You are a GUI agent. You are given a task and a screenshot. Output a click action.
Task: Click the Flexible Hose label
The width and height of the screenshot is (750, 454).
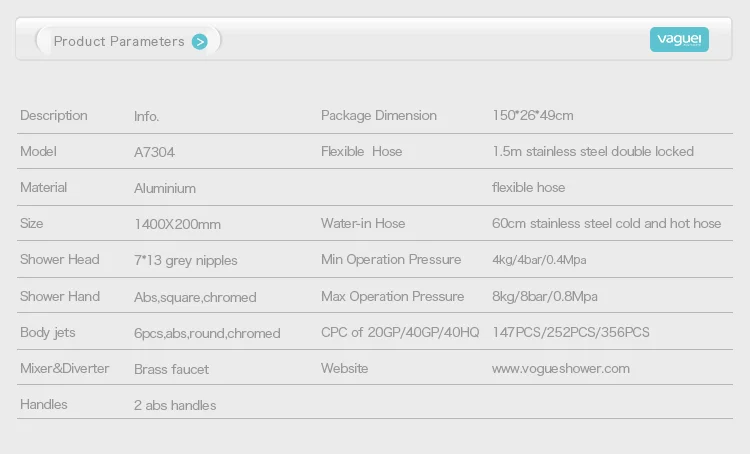[x=361, y=152]
